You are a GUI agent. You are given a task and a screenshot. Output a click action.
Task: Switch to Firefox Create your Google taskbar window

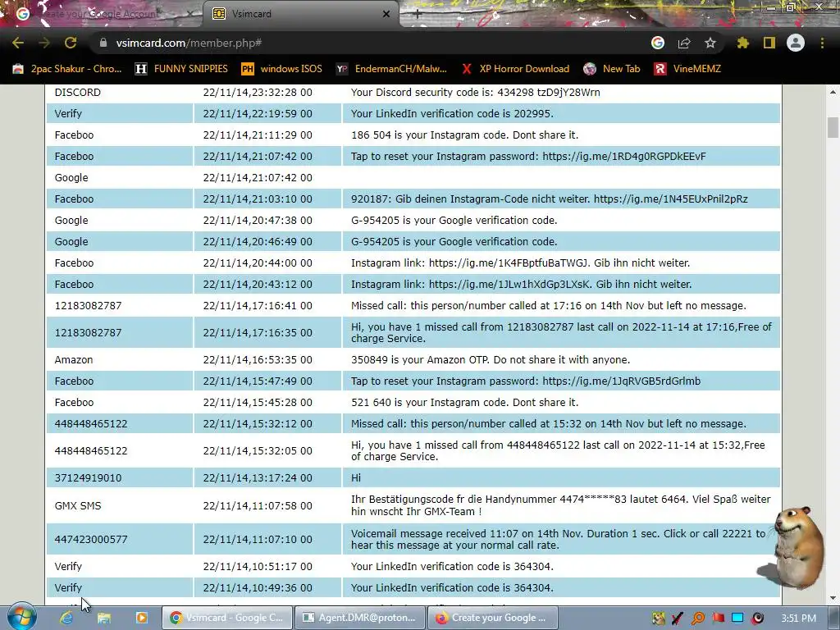493,618
